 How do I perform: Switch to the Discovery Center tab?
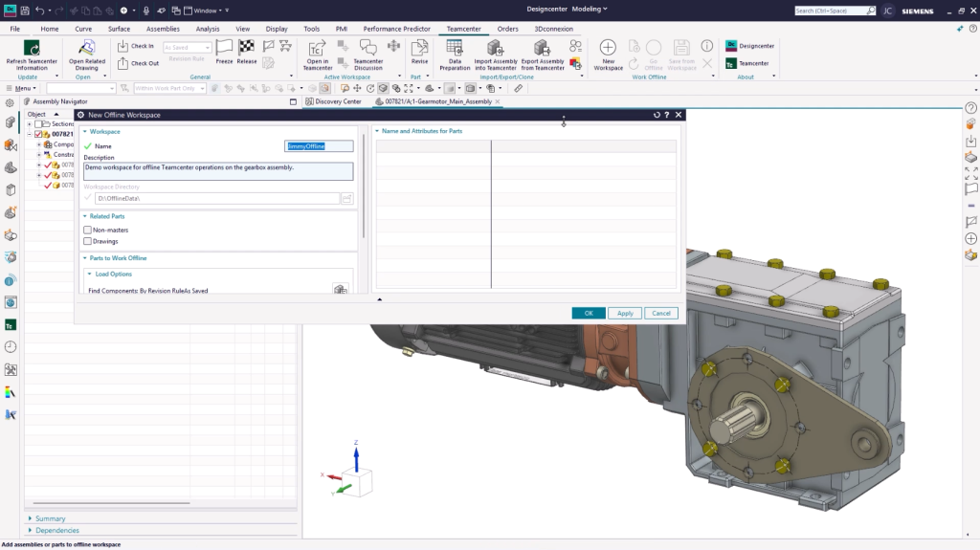[333, 101]
